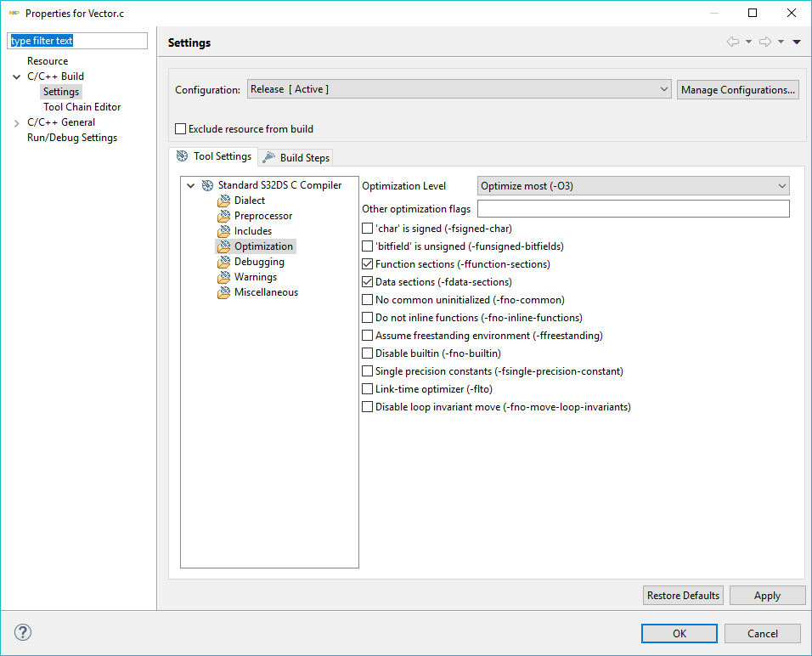
Task: Click the back navigation arrow icon
Action: click(x=732, y=42)
